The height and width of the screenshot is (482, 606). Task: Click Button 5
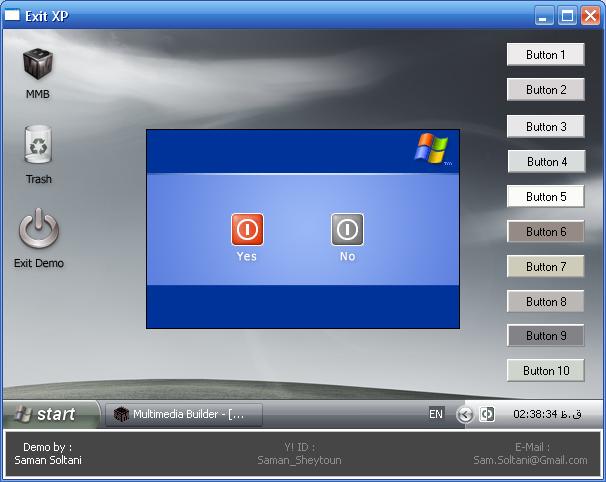[545, 196]
